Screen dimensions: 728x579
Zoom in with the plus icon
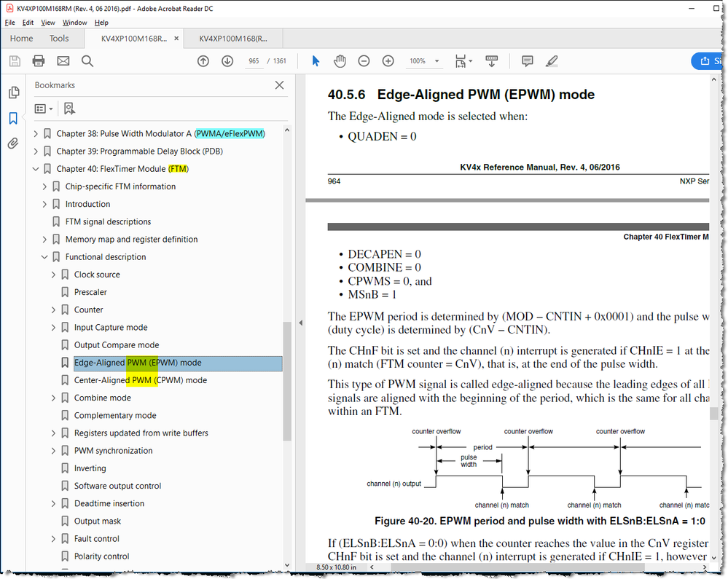(388, 60)
